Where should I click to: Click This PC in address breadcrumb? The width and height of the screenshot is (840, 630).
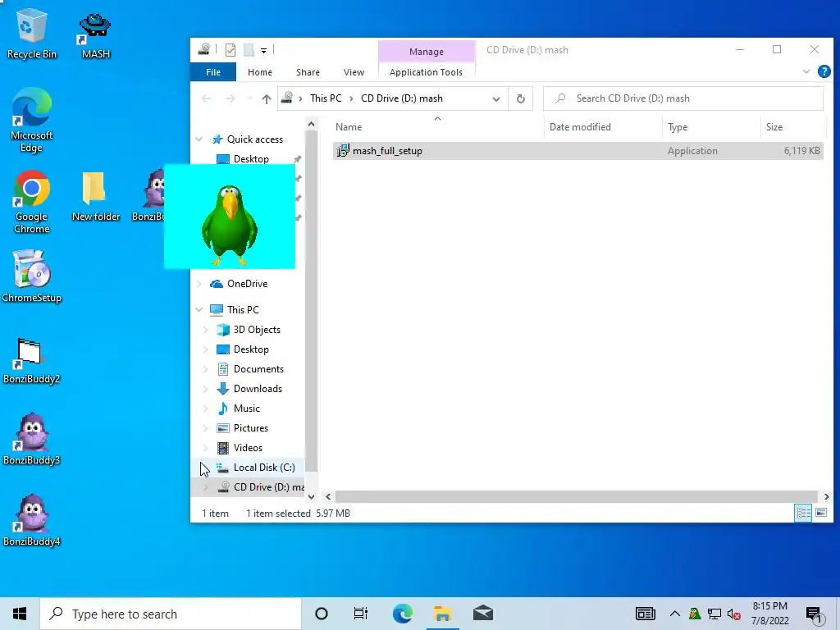(x=326, y=98)
